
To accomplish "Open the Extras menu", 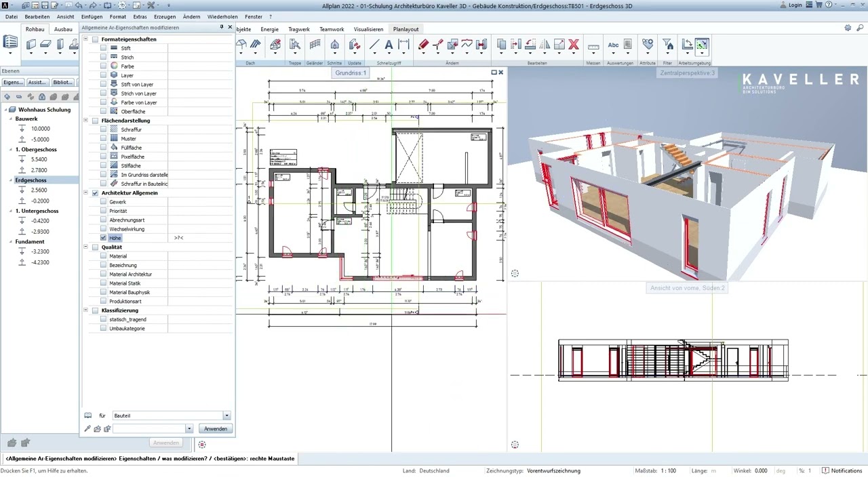I will [140, 16].
